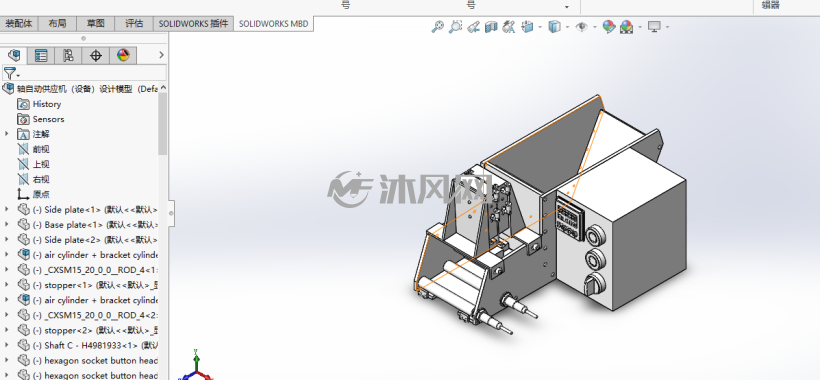Expand the Side plate<1> node arrow
820x380 pixels.
(7, 210)
